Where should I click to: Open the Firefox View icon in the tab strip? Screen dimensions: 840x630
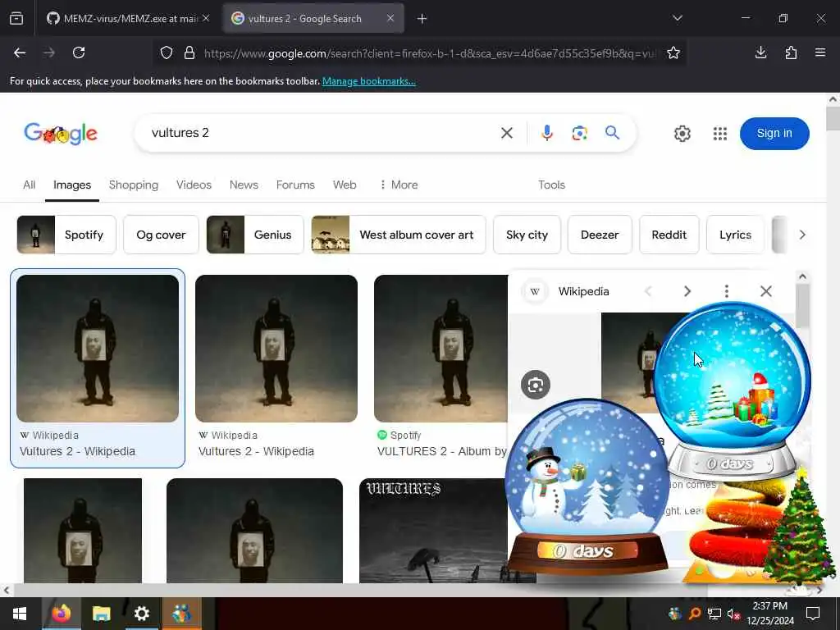point(16,19)
